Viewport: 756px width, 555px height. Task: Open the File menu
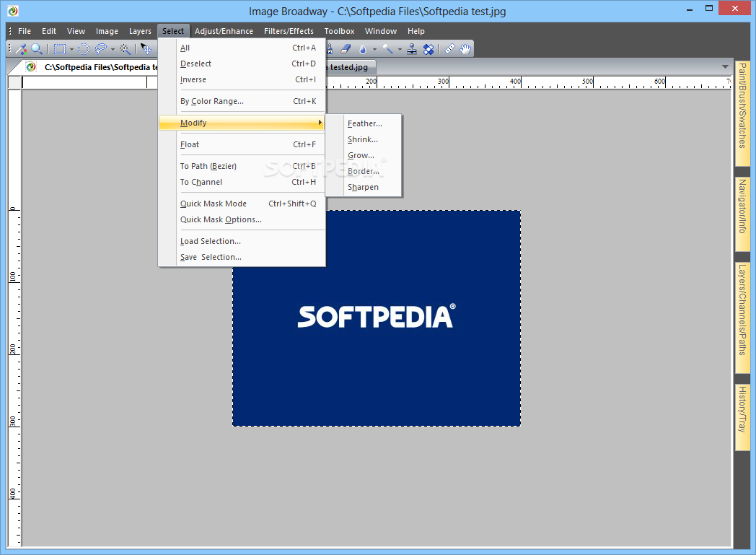point(24,31)
